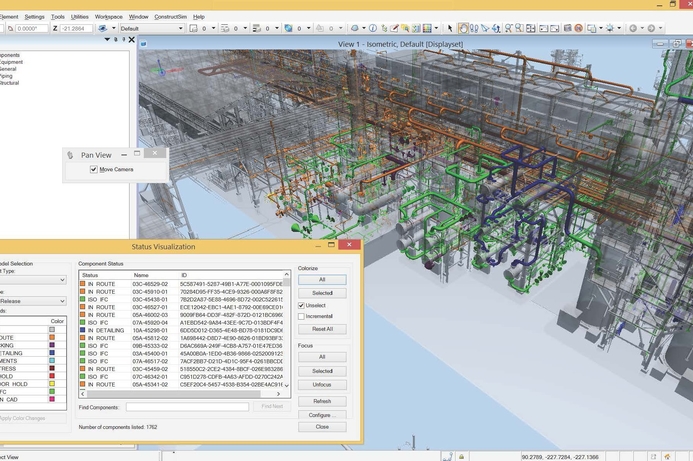693x461 pixels.
Task: Open dropdown arrow next to sun icon
Action: (x=619, y=28)
